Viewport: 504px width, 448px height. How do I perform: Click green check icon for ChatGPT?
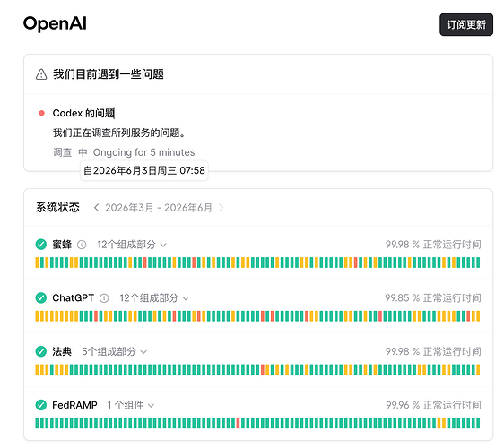tap(41, 298)
